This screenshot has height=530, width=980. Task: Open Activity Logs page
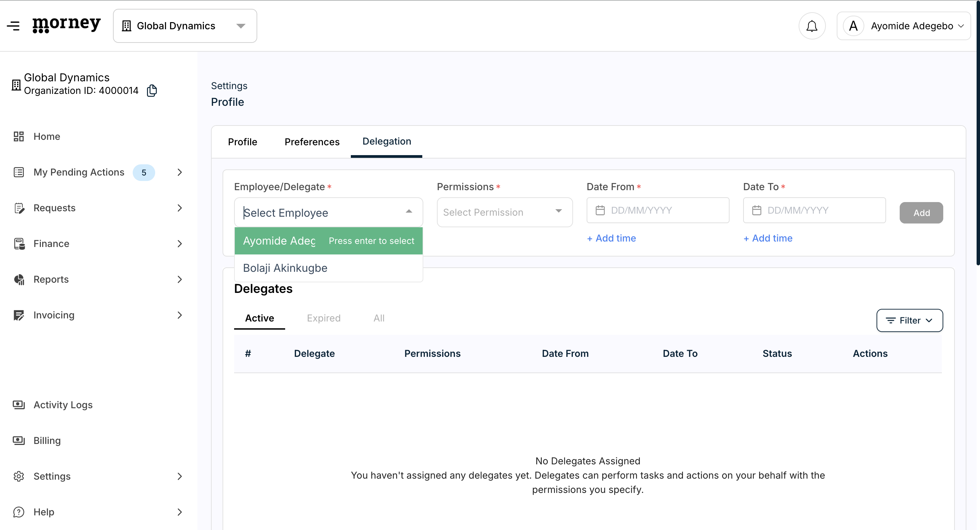coord(63,405)
